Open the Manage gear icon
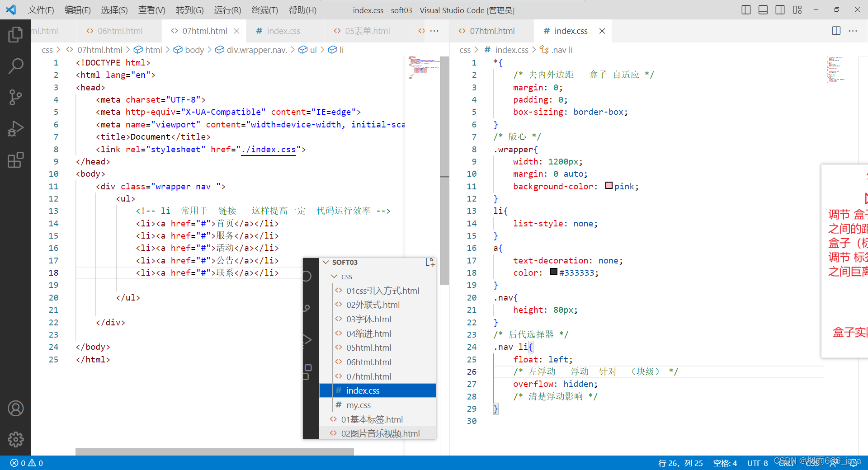Screen dimensions: 868x470 pos(15,439)
